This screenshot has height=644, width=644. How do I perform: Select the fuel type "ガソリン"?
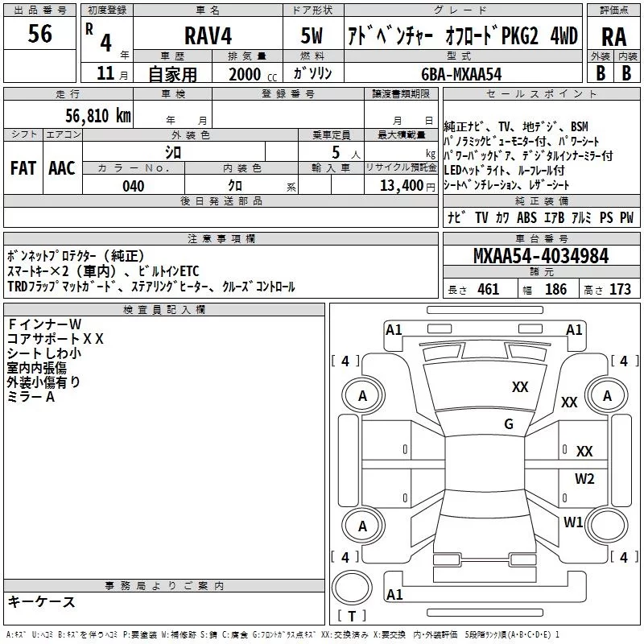point(312,73)
